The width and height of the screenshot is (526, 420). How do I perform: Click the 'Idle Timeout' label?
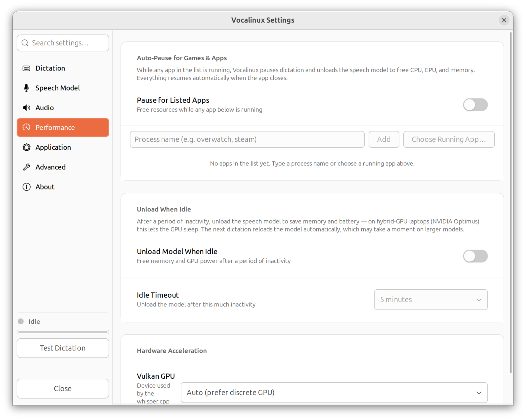[x=158, y=295]
